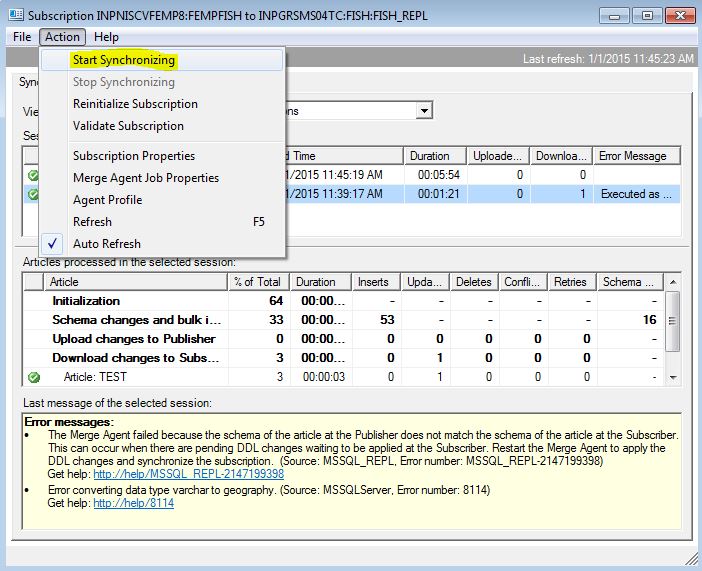The width and height of the screenshot is (702, 571).
Task: Click the Article column header
Action: pyautogui.click(x=136, y=282)
